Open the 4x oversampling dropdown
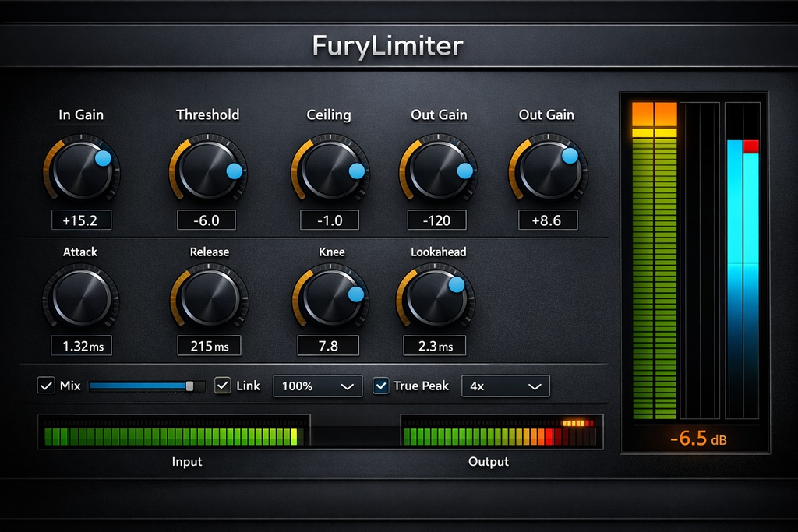This screenshot has width=798, height=532. pos(505,386)
